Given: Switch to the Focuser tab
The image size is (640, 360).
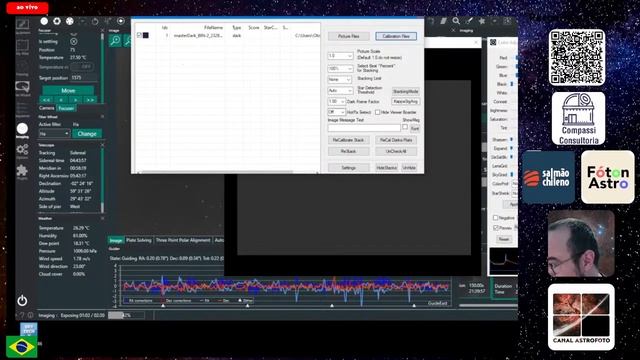Looking at the screenshot, I should (66, 108).
